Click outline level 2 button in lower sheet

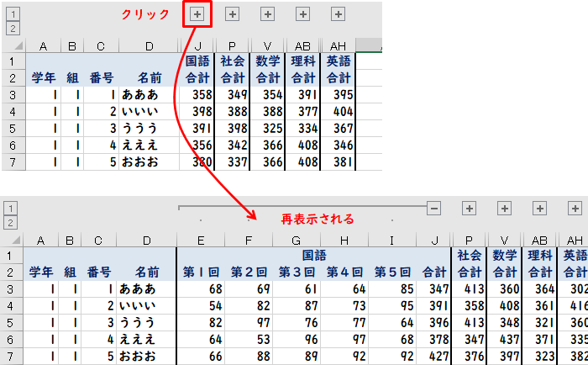click(12, 222)
